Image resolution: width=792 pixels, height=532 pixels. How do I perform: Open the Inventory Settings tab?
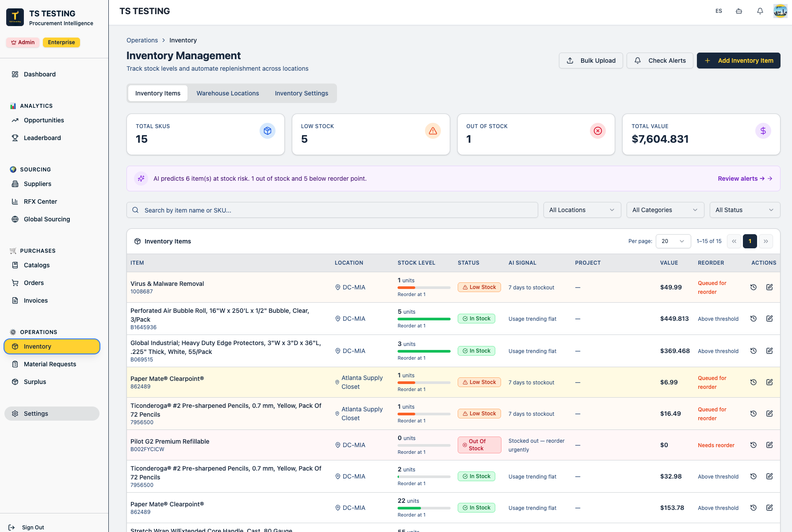pyautogui.click(x=302, y=93)
